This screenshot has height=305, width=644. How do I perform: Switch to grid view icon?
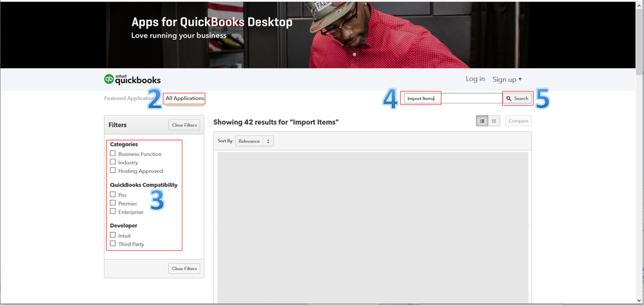coord(494,121)
